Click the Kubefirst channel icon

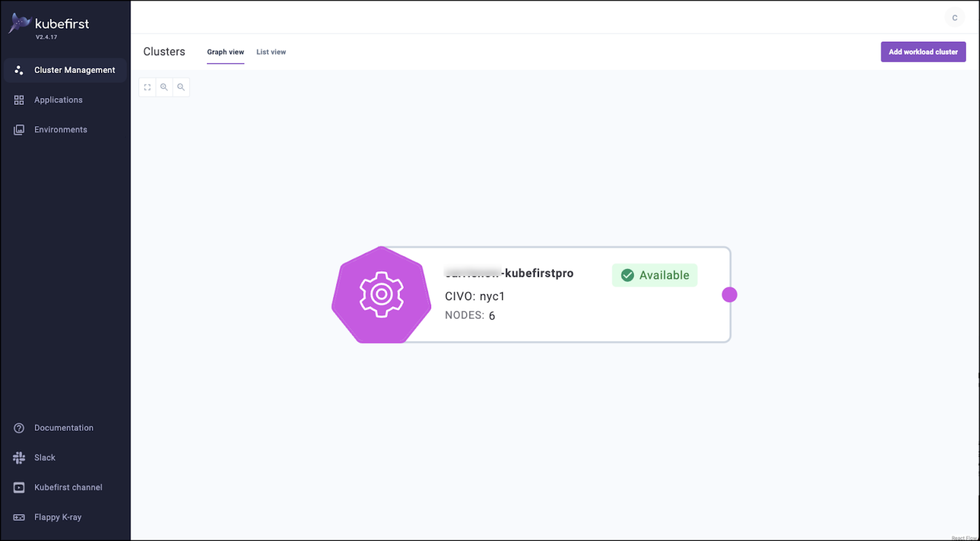(x=19, y=487)
